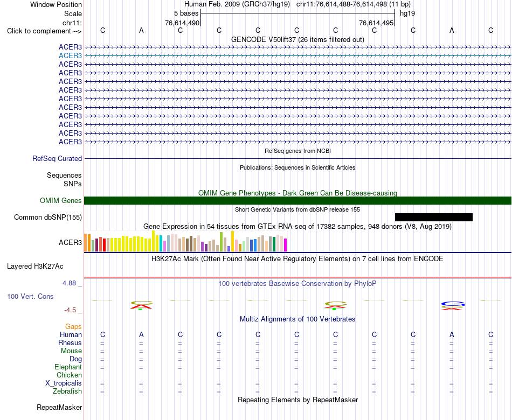Click the 76,614,495 ruler coordinate
The image size is (512, 420).
(x=376, y=23)
